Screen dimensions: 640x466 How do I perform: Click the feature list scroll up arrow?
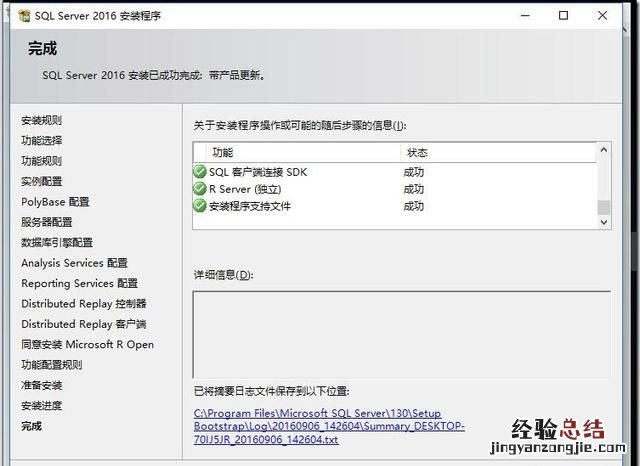[x=604, y=150]
